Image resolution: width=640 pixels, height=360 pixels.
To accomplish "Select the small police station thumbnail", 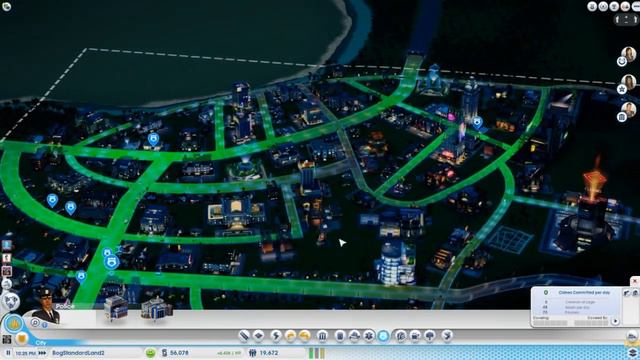I will (116, 307).
